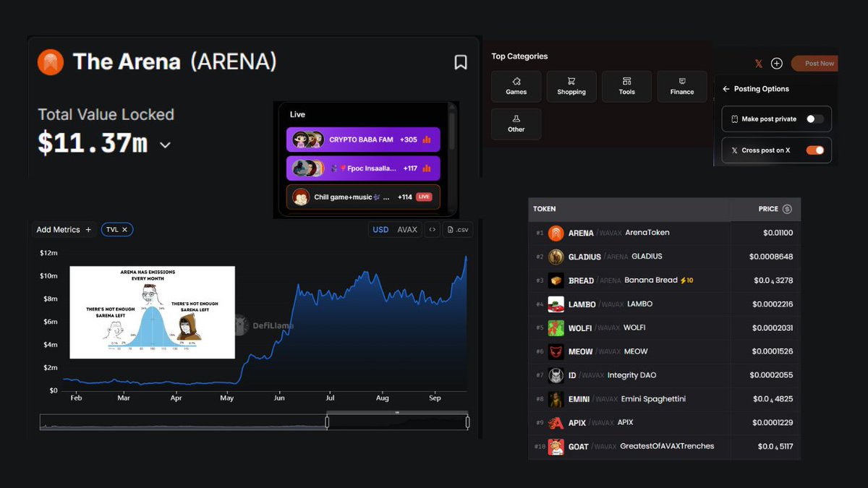Image resolution: width=868 pixels, height=488 pixels.
Task: Click The Arena orange logo icon
Action: click(51, 62)
